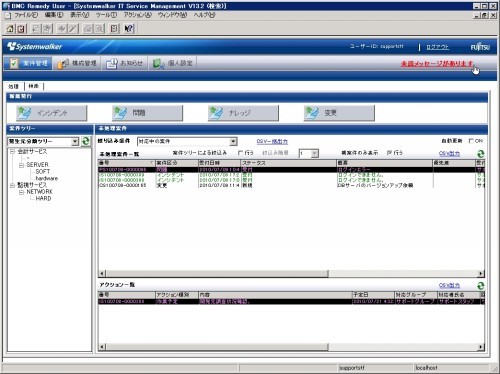Sort by 対応グループ column header
This screenshot has width=500, height=374.
[x=416, y=295]
